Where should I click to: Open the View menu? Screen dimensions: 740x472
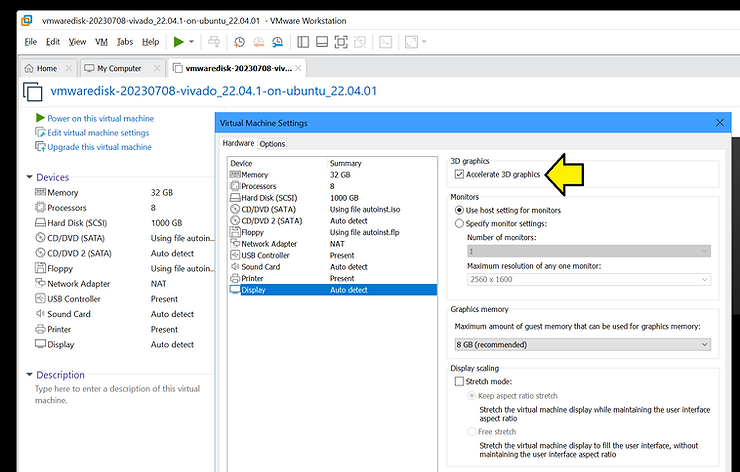pos(77,42)
